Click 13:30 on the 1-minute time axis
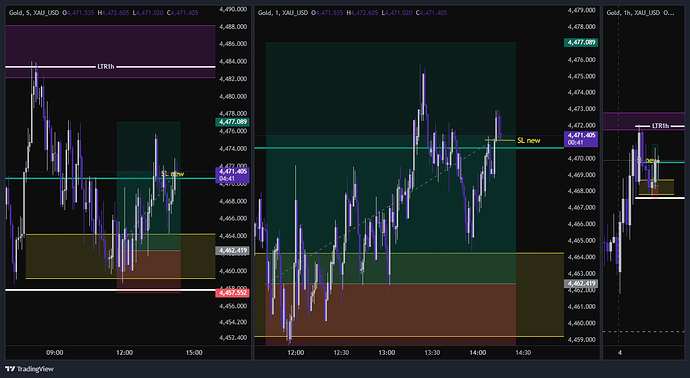Screen dimensions: 690x378 click(432, 352)
